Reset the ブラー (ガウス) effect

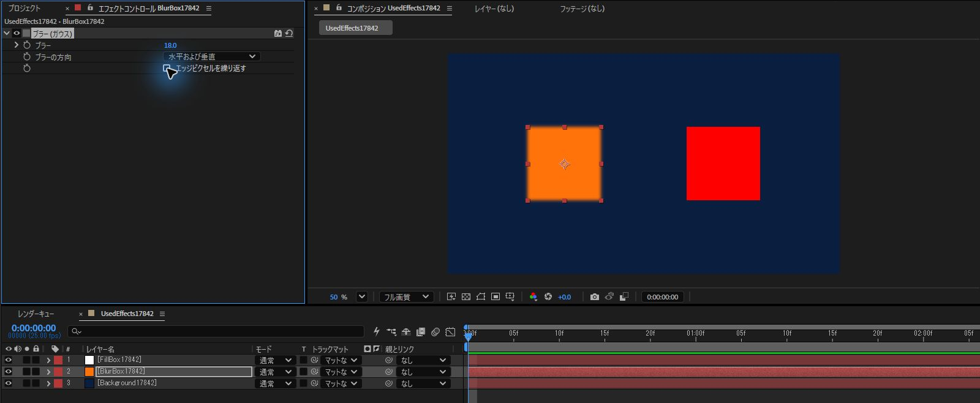click(289, 34)
